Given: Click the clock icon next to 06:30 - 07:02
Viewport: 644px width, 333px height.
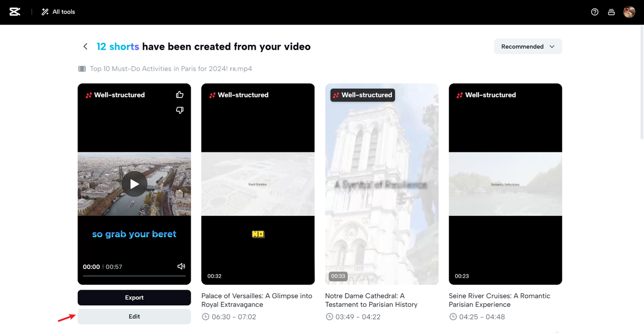Looking at the screenshot, I should click(x=205, y=317).
